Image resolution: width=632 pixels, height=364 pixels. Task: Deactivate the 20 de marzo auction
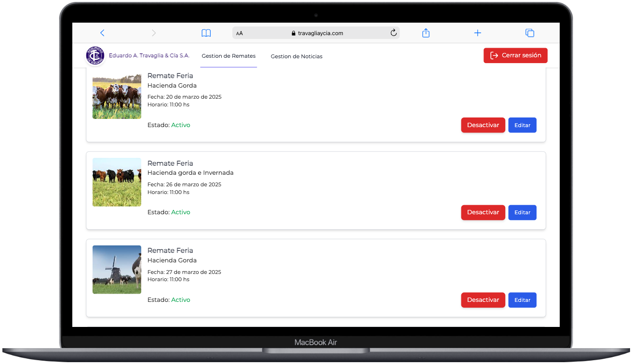483,125
